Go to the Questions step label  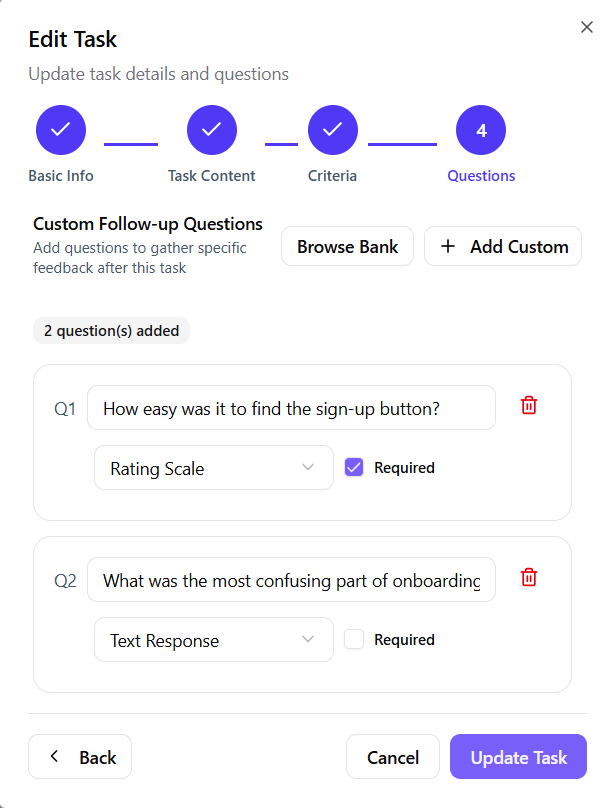coord(481,176)
